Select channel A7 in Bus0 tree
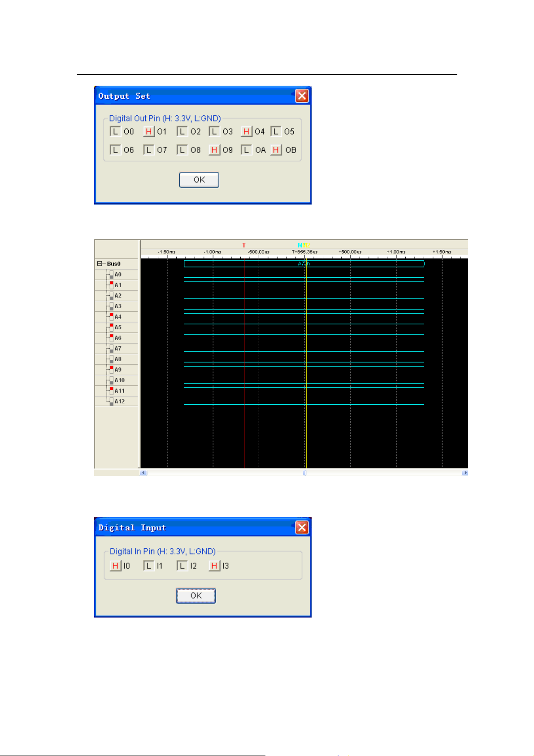 [x=117, y=349]
